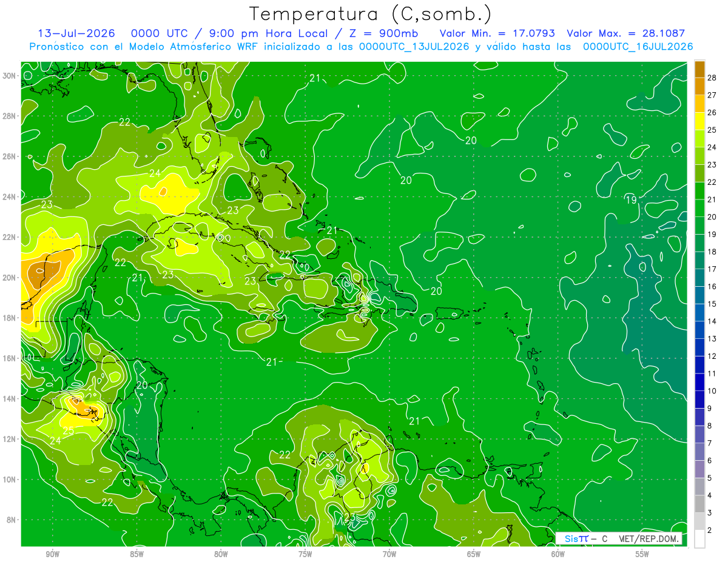
Task: Click the '25' contour label over Central America
Action: tap(69, 431)
